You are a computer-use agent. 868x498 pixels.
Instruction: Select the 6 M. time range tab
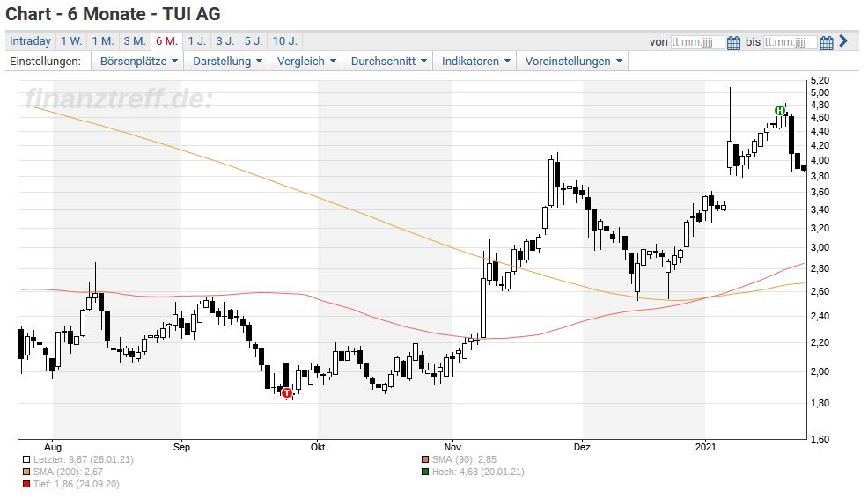(x=166, y=41)
